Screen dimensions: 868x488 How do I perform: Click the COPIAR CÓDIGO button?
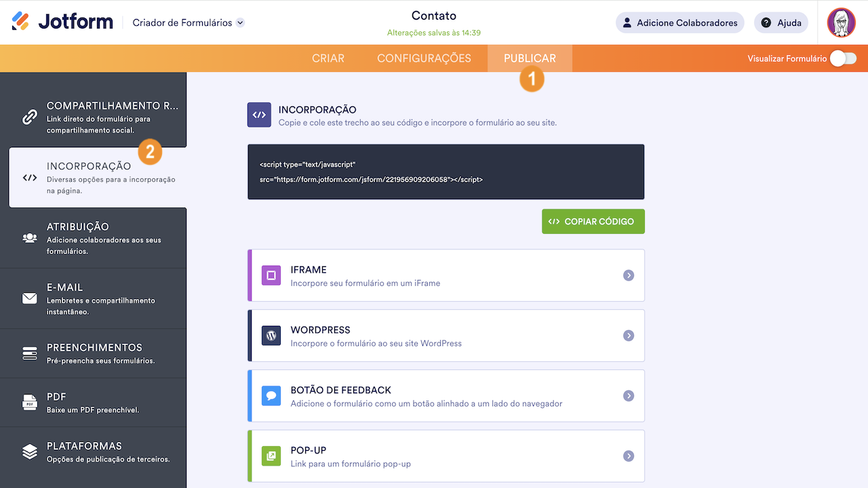[593, 222]
